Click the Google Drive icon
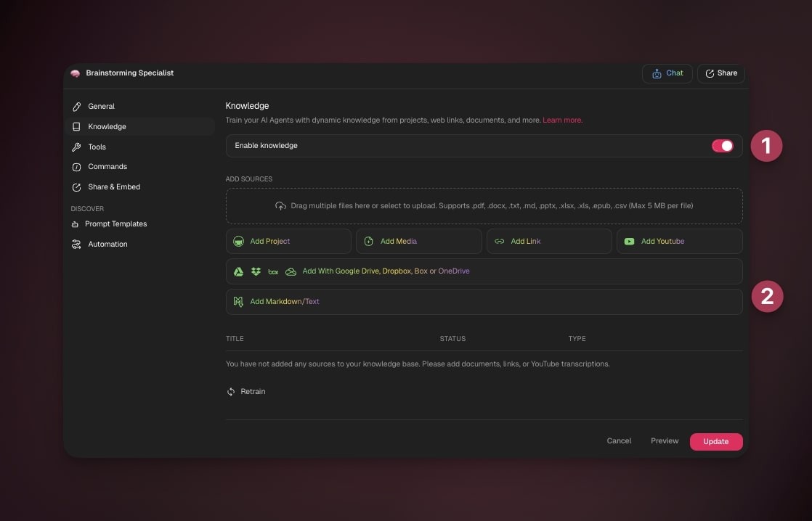The width and height of the screenshot is (812, 521). tap(238, 271)
